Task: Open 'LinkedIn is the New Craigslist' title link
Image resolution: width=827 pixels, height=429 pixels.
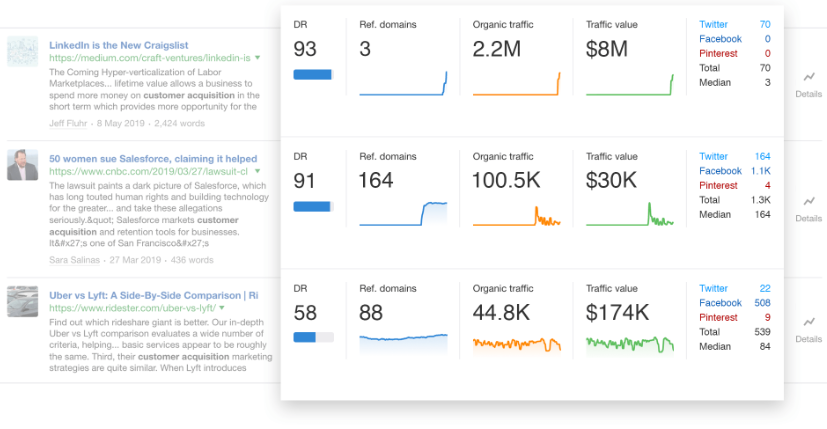Action: pos(119,45)
